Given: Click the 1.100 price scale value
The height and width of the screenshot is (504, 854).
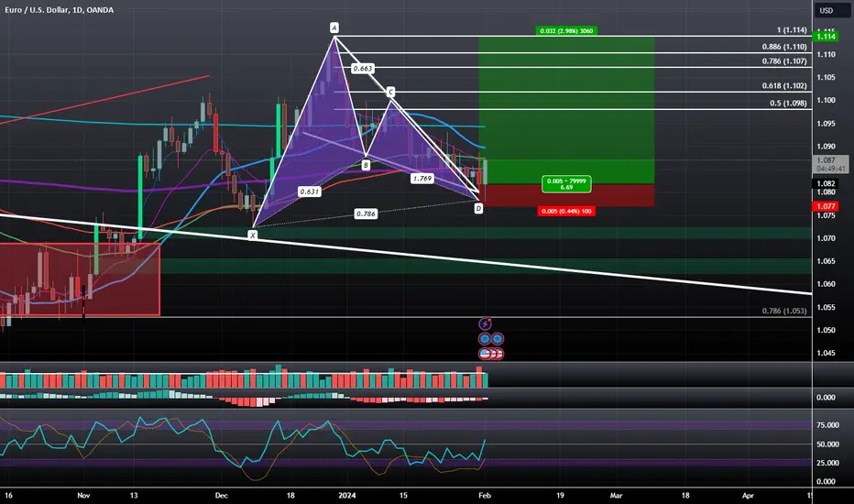Looking at the screenshot, I should point(826,100).
